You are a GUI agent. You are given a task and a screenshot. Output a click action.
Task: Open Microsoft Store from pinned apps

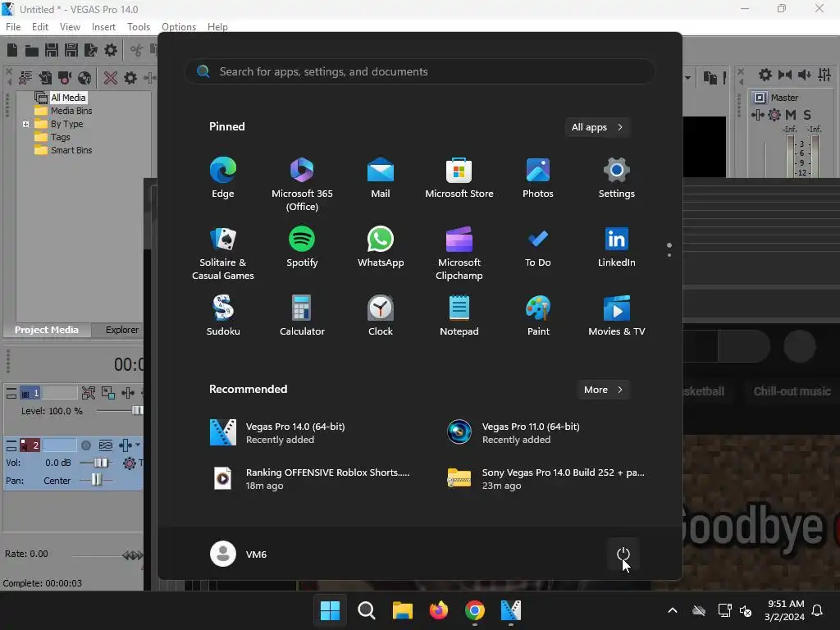(x=459, y=178)
